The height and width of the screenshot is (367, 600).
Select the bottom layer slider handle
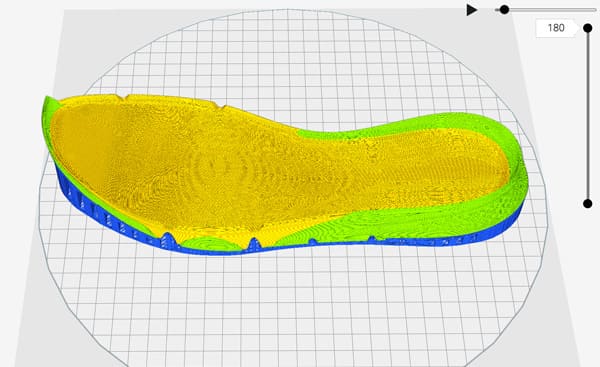(588, 204)
